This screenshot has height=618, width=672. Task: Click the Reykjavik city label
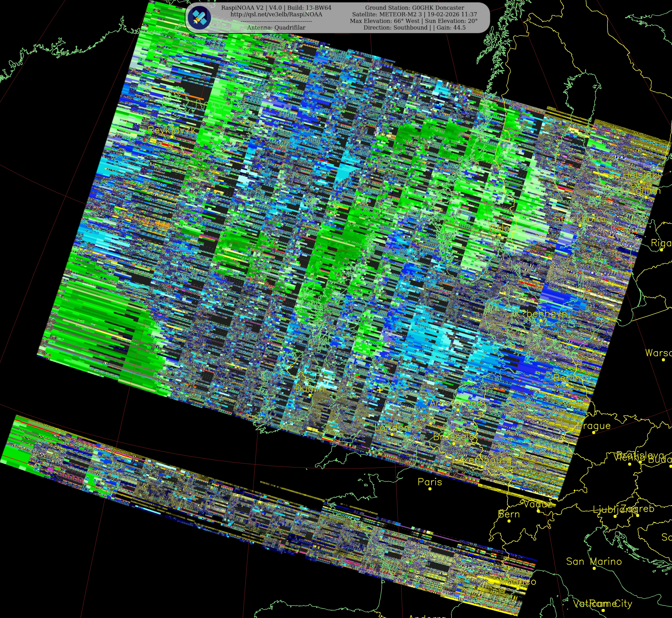(171, 130)
